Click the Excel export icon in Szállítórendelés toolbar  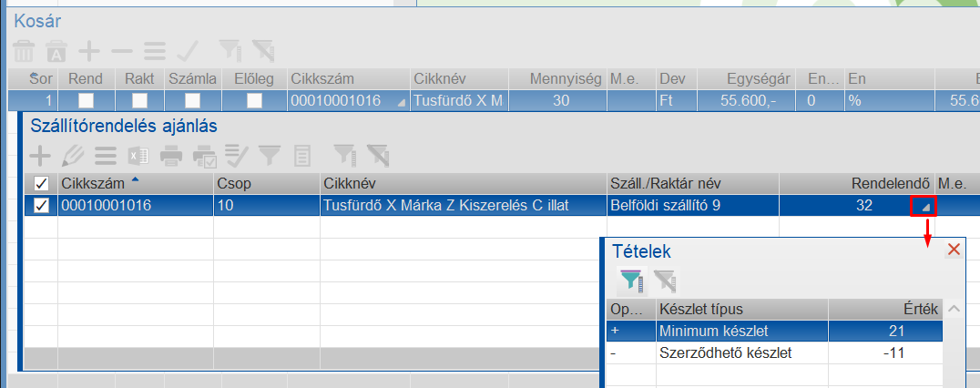[x=138, y=155]
